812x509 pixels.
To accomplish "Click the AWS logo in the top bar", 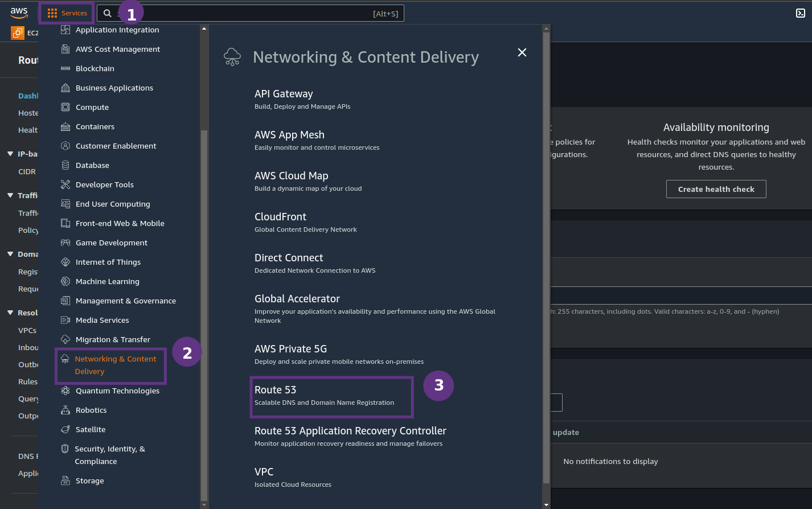I will [x=19, y=12].
